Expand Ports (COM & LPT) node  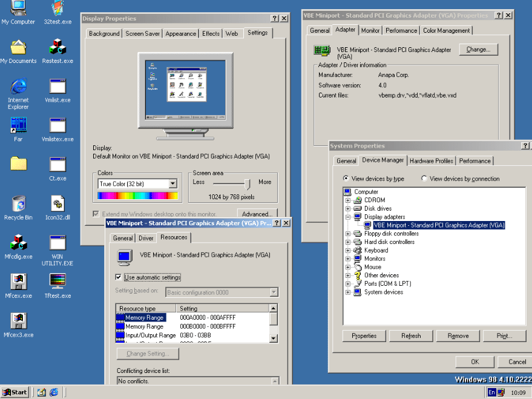coord(348,283)
